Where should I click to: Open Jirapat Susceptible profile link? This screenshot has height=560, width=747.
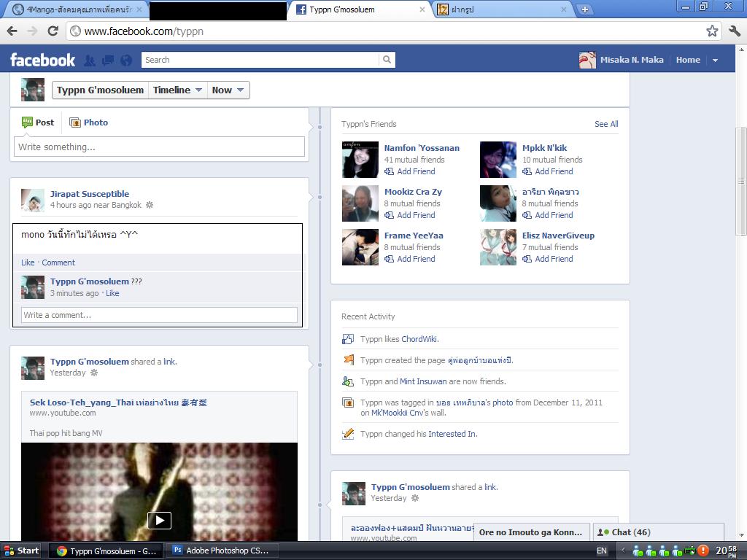(90, 194)
